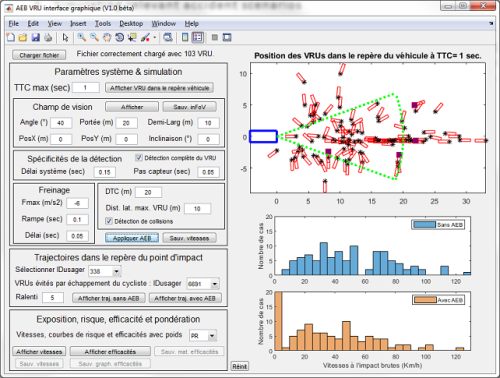Select the Rotate 3D tool
Viewport: 500px width, 378px height.
coord(120,37)
